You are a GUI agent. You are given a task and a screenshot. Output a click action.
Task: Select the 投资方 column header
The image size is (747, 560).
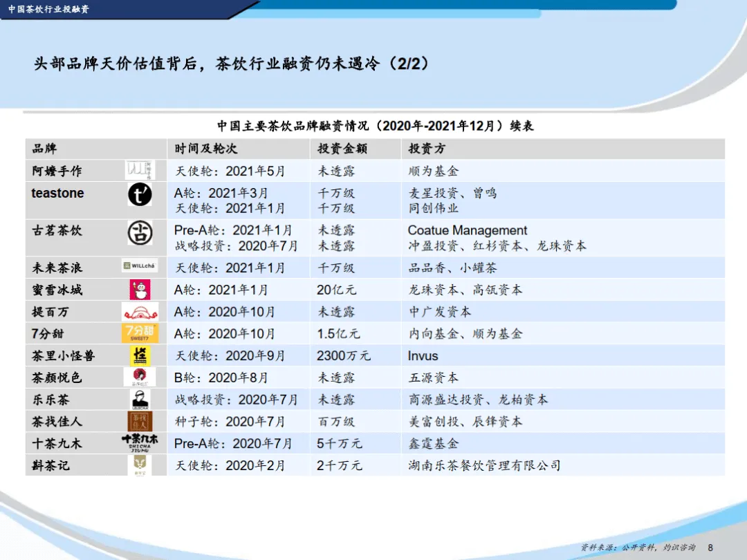click(x=427, y=149)
